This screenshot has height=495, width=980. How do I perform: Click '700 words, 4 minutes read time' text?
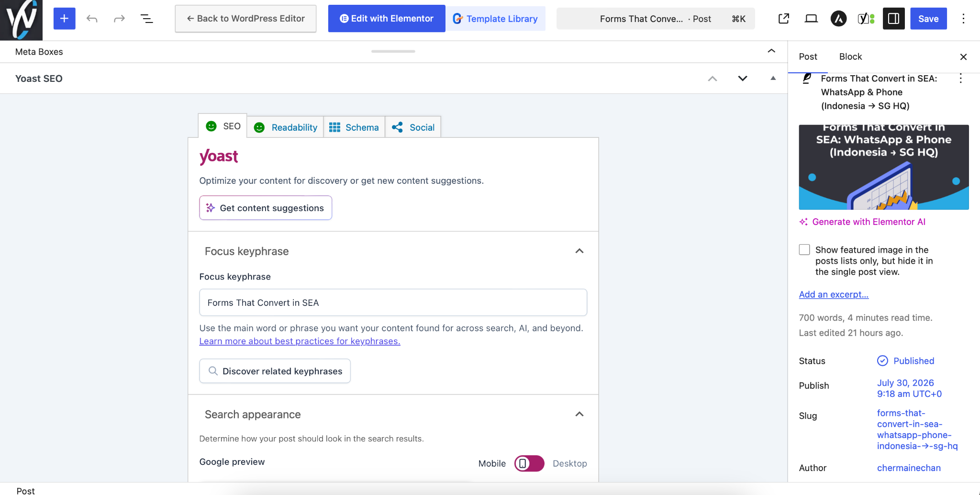[x=866, y=318]
